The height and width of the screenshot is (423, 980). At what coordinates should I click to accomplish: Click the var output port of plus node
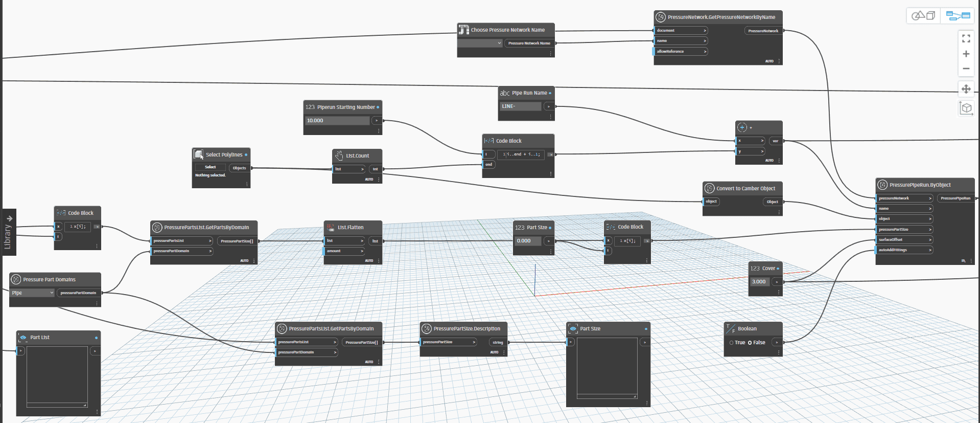(776, 141)
